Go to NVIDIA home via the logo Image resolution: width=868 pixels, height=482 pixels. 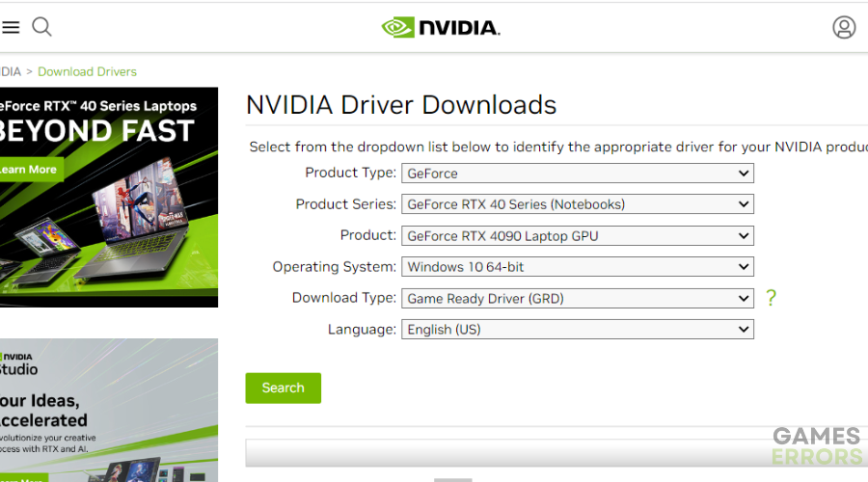pyautogui.click(x=441, y=27)
